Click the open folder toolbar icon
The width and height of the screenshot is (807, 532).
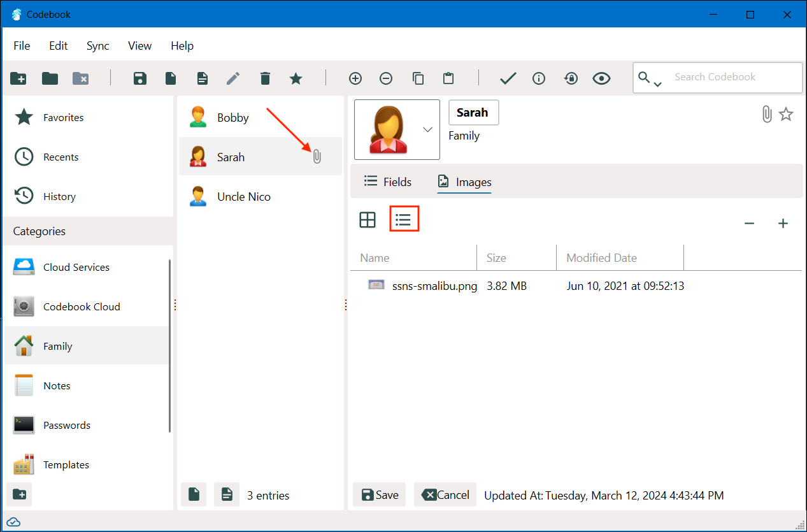click(x=50, y=78)
